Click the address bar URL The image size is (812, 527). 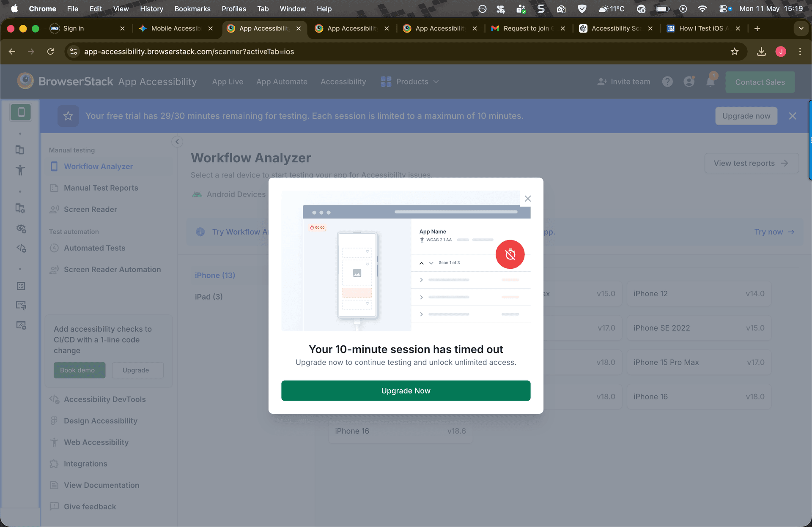pos(189,52)
